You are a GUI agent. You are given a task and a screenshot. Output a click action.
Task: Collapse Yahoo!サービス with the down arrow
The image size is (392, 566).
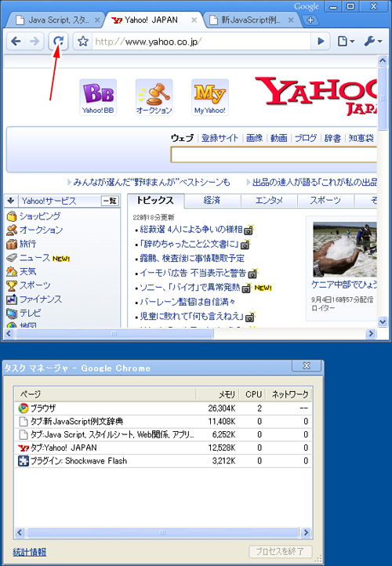pyautogui.click(x=11, y=201)
